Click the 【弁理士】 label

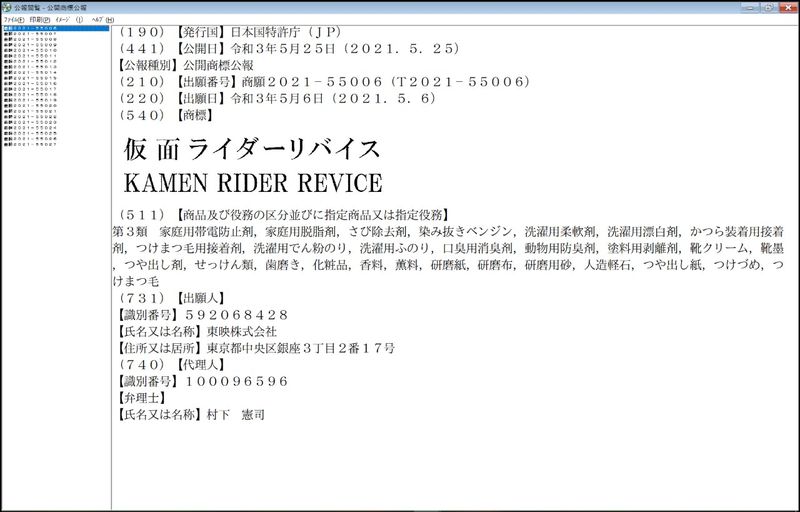click(142, 398)
